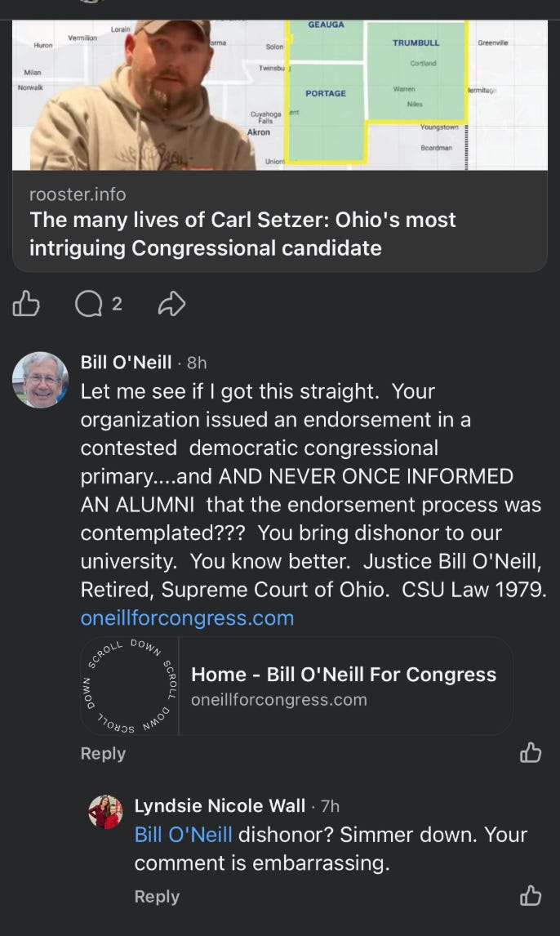This screenshot has height=936, width=560.
Task: Click the circular Scroll Down preview image
Action: click(x=130, y=686)
